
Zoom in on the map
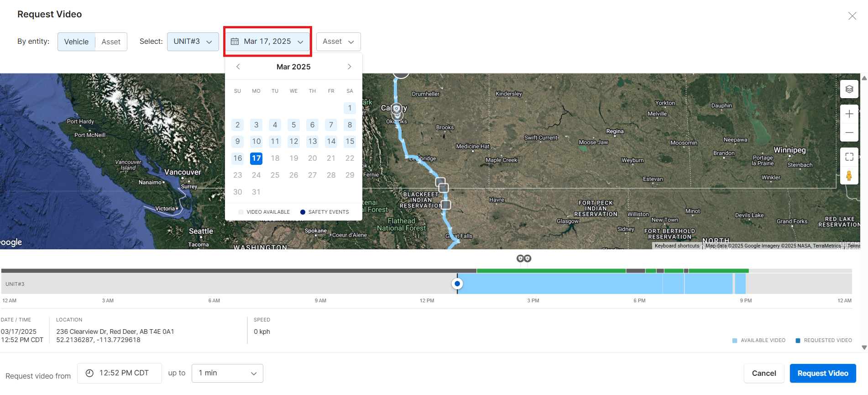pyautogui.click(x=849, y=114)
